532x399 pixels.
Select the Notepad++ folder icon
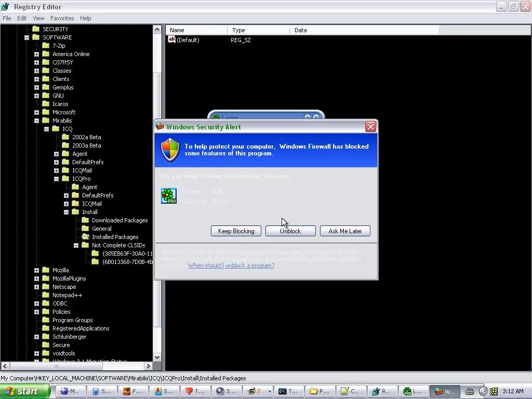click(46, 295)
